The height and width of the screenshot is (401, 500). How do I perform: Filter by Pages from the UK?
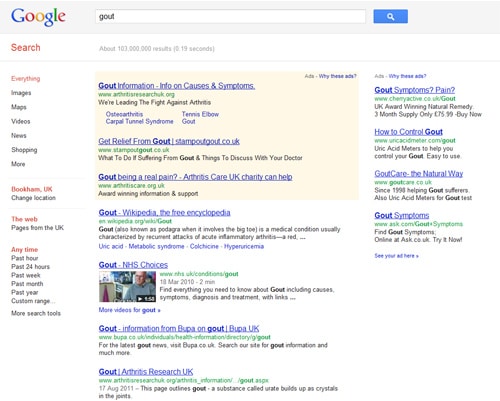37,228
